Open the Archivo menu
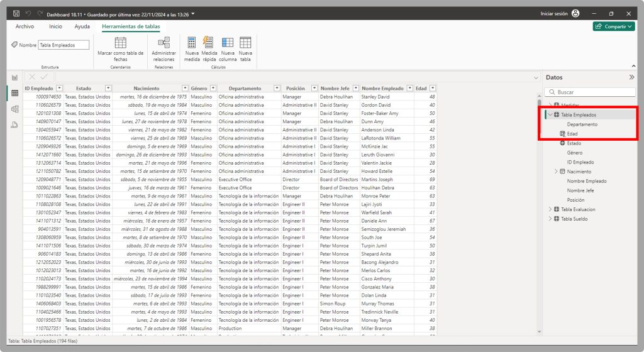 pos(25,26)
